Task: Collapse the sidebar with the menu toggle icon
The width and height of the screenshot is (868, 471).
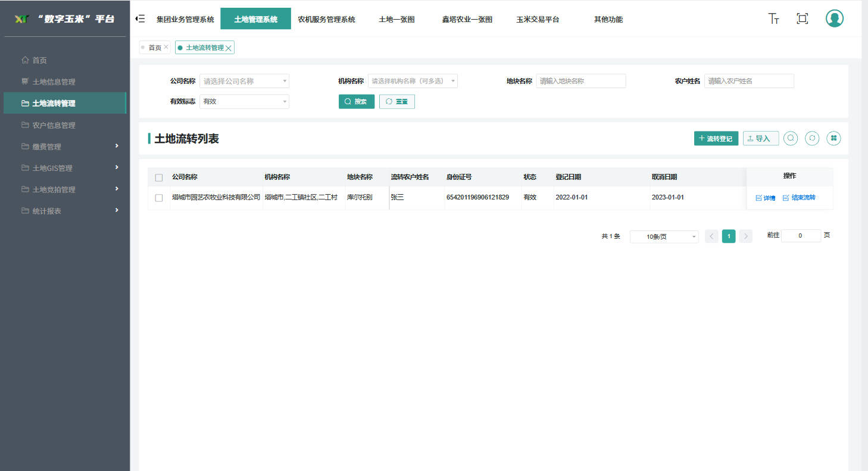Action: click(140, 19)
